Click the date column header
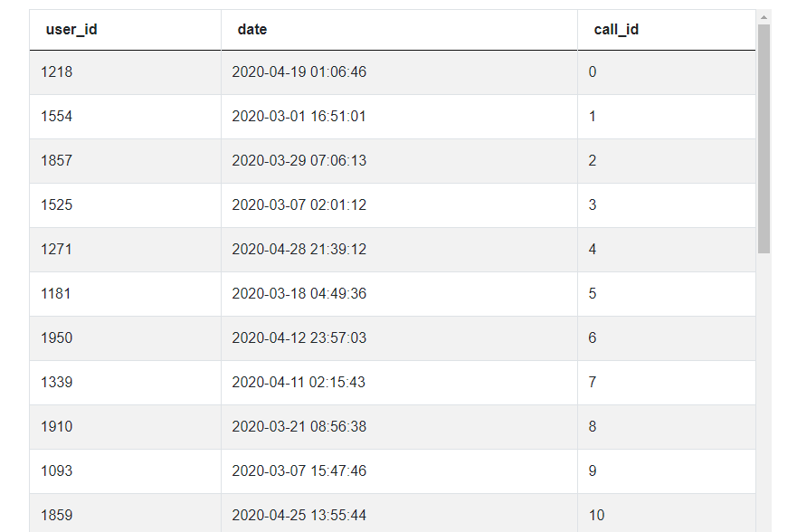 pyautogui.click(x=399, y=30)
